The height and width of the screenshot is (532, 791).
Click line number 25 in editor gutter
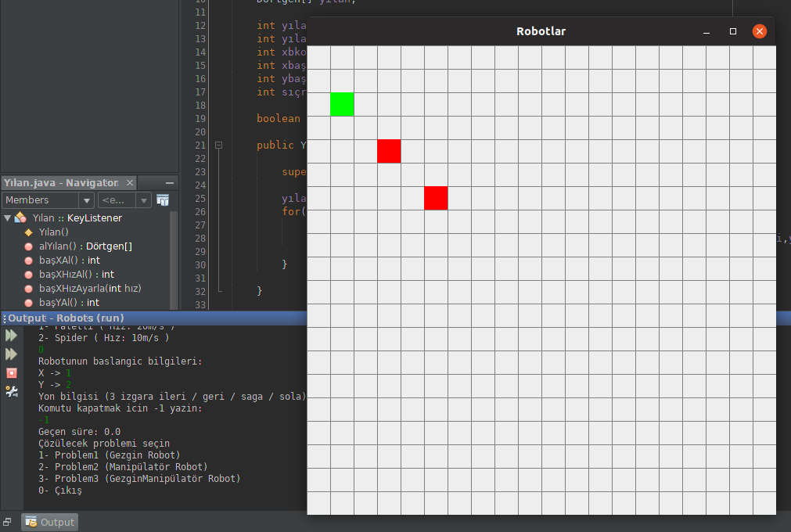pos(200,199)
